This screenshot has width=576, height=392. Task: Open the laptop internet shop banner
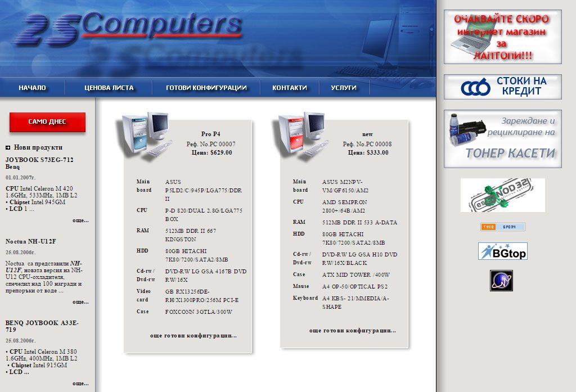pos(502,37)
